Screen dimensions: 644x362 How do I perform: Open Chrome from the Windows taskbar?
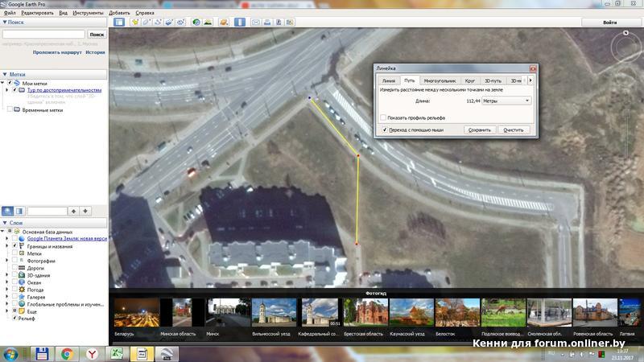[x=67, y=352]
